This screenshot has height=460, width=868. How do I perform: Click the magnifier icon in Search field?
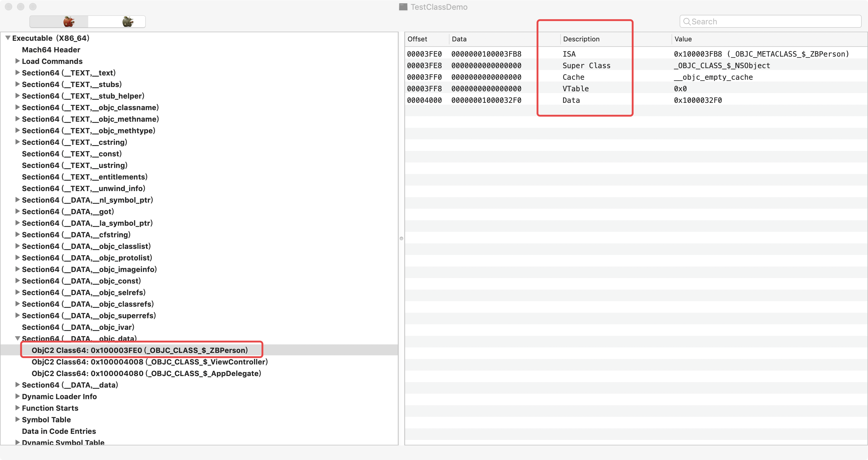pos(686,22)
